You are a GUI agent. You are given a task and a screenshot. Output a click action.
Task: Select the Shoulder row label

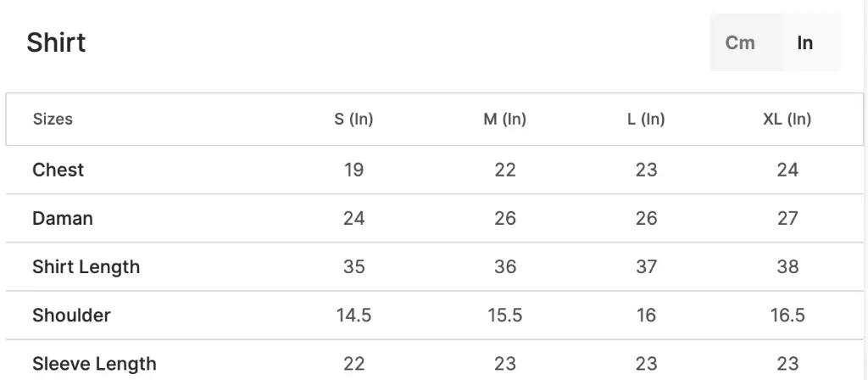point(71,316)
